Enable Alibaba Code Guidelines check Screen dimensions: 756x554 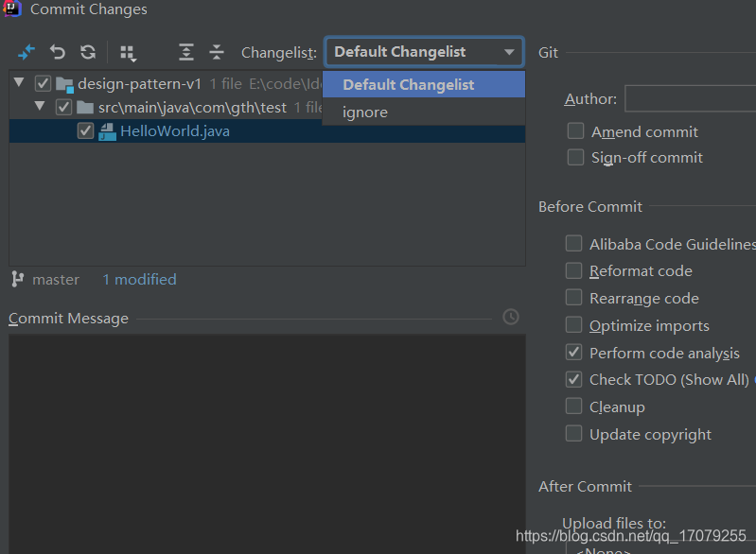coord(573,243)
